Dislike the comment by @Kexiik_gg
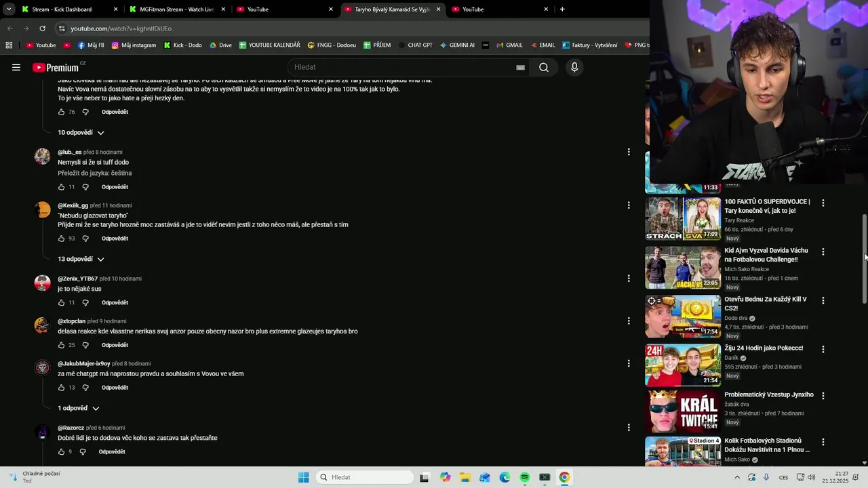The width and height of the screenshot is (868, 488). click(x=85, y=239)
